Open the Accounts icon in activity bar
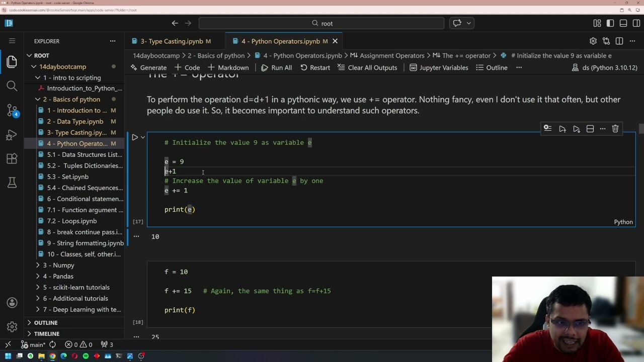The image size is (644, 362). [12, 303]
